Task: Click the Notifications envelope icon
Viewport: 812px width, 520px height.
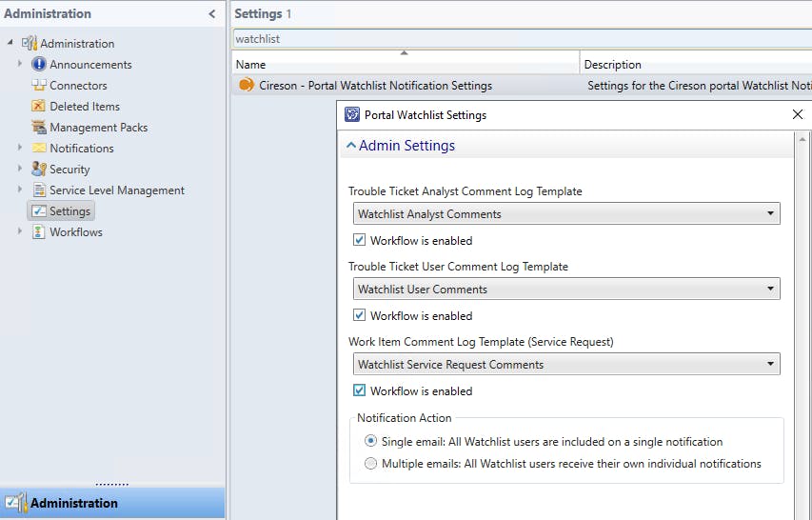Action: coord(39,149)
